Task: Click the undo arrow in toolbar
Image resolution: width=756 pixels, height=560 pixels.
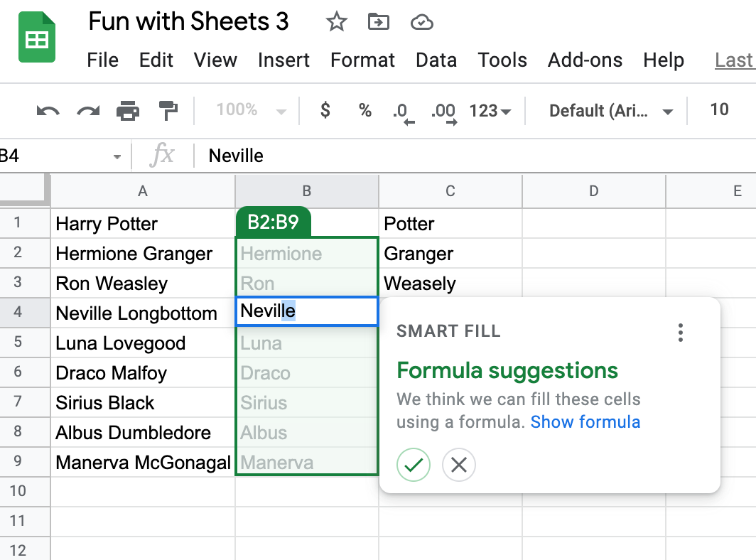Action: (48, 111)
